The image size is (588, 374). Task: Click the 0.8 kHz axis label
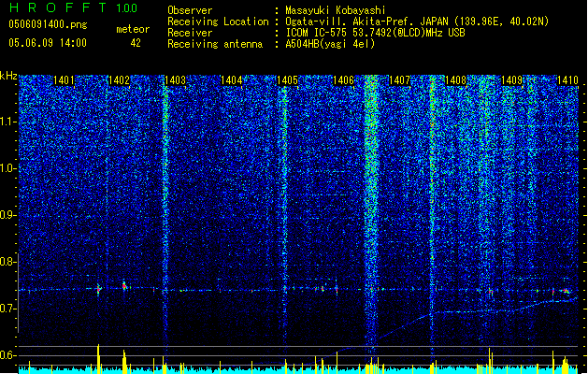pos(8,262)
